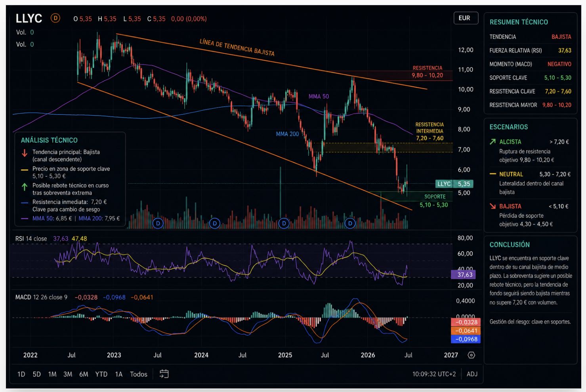Click the CONCLUSIÓN panel heading
586x392 pixels.
click(510, 245)
